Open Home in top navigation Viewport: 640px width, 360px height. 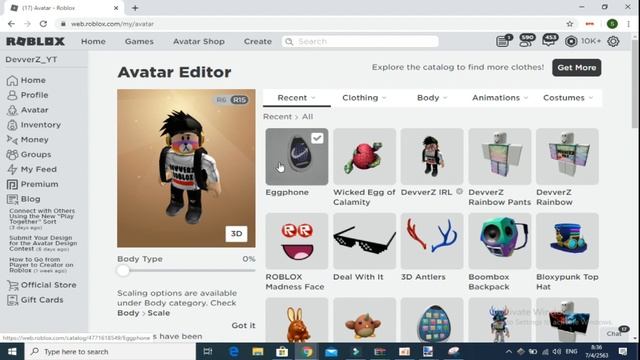(x=93, y=41)
